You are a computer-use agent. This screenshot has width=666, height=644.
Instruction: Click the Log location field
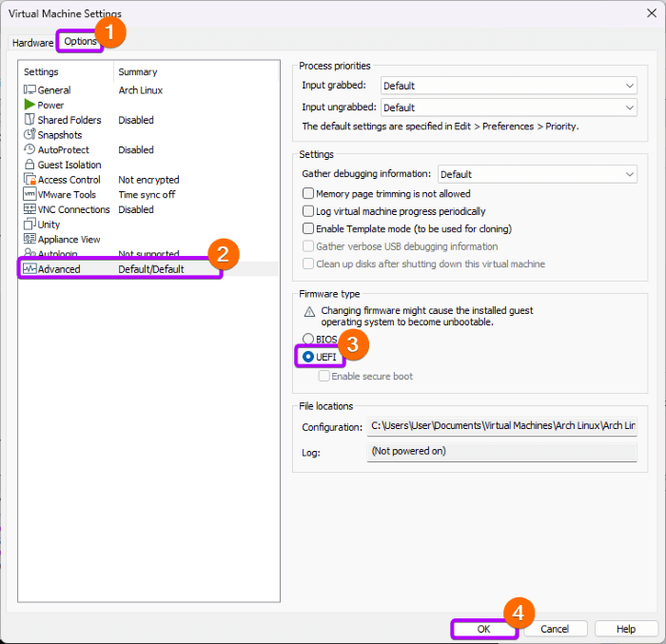click(502, 452)
